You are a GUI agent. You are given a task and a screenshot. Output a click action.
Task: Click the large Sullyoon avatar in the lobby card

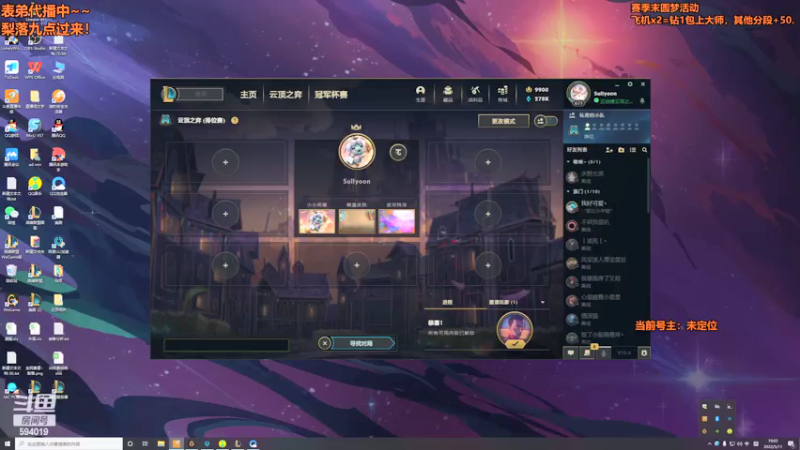click(x=357, y=152)
